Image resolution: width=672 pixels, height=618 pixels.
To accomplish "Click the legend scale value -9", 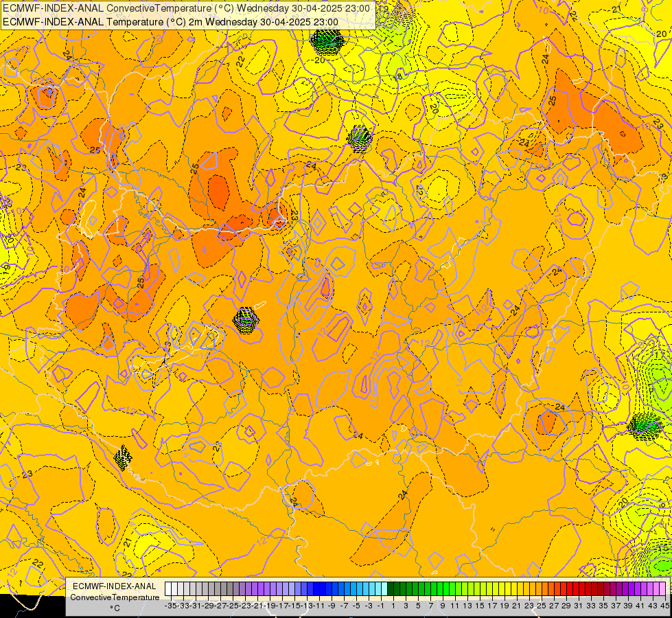I will tap(332, 606).
